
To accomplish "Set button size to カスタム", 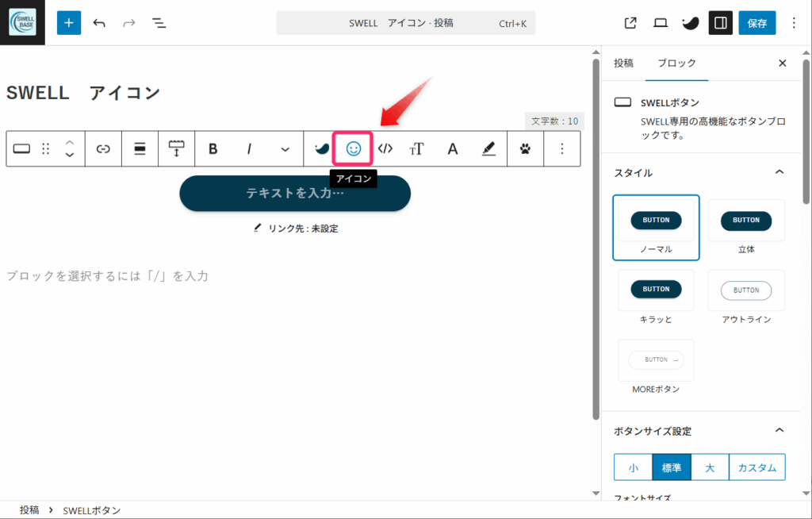I will (x=756, y=467).
